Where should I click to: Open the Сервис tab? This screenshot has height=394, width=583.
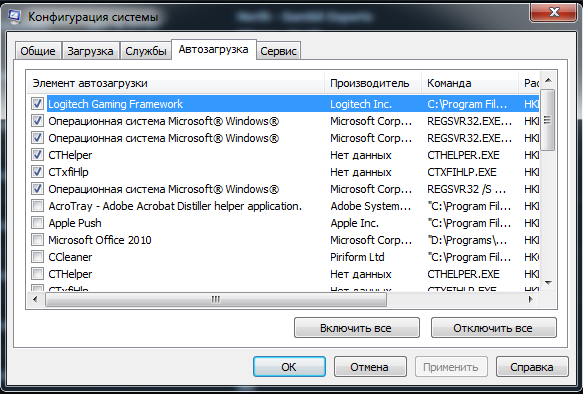(x=278, y=51)
